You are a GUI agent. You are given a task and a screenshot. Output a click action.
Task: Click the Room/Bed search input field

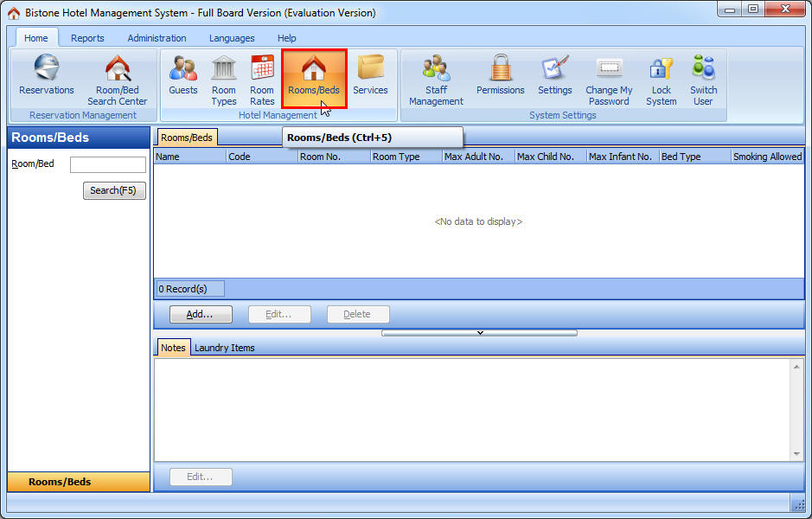coord(107,164)
